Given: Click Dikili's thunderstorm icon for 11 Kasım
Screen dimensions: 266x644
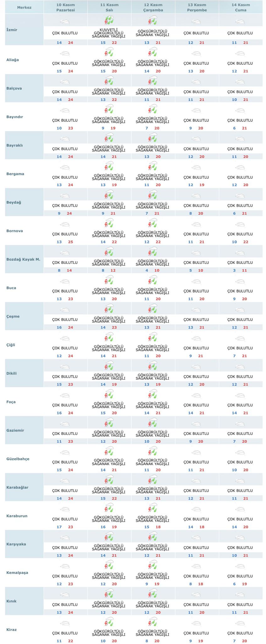Looking at the screenshot, I should pyautogui.click(x=109, y=367).
